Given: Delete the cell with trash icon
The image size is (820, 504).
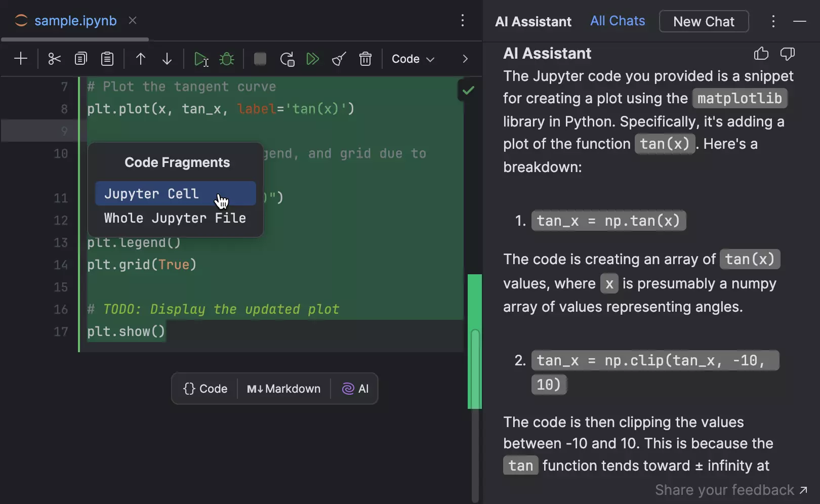Looking at the screenshot, I should (x=365, y=59).
